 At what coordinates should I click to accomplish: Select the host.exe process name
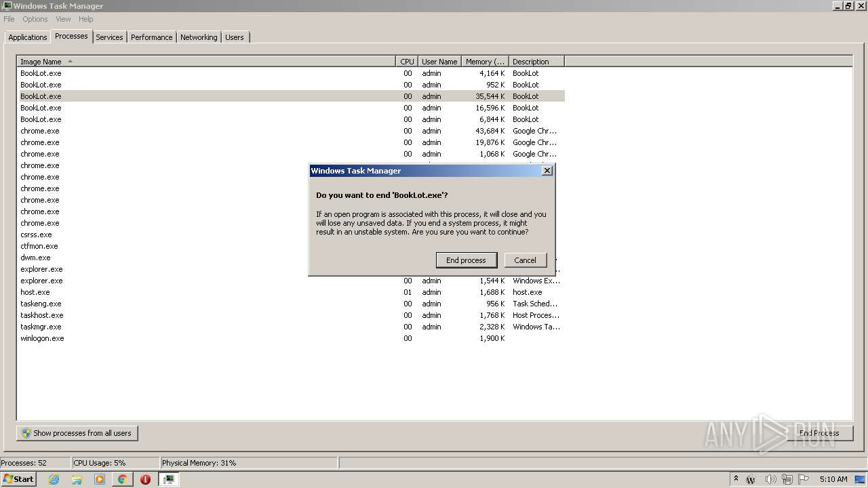[x=35, y=292]
